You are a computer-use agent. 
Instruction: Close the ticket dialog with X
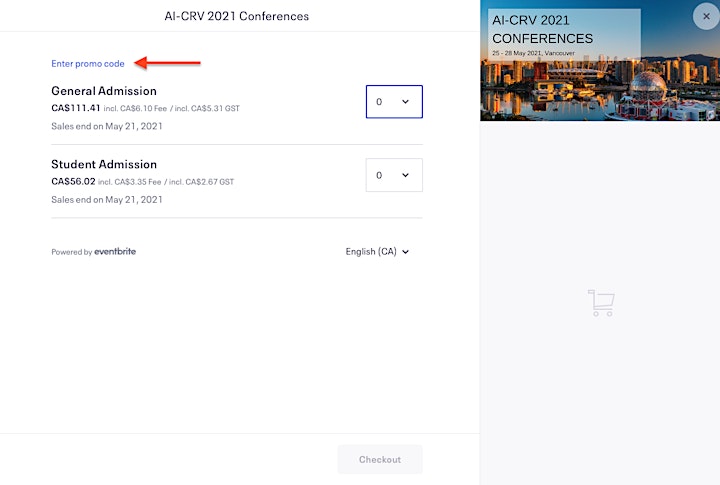pyautogui.click(x=706, y=17)
